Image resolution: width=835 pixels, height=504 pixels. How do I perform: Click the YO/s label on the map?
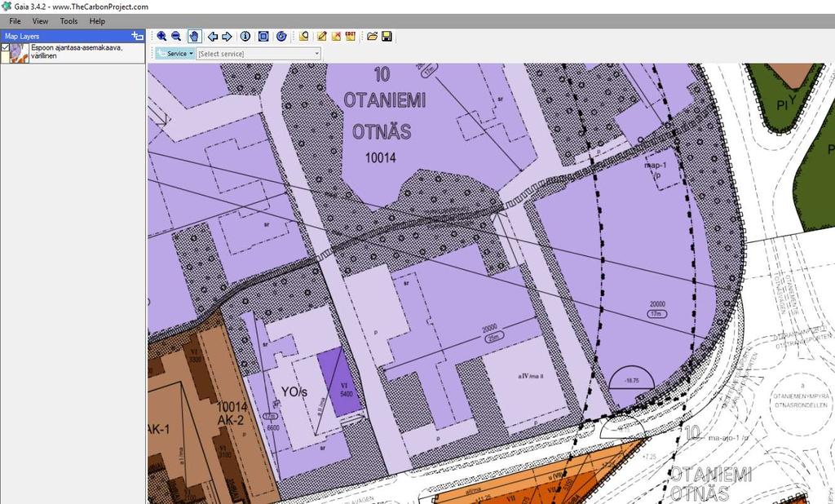click(x=294, y=392)
